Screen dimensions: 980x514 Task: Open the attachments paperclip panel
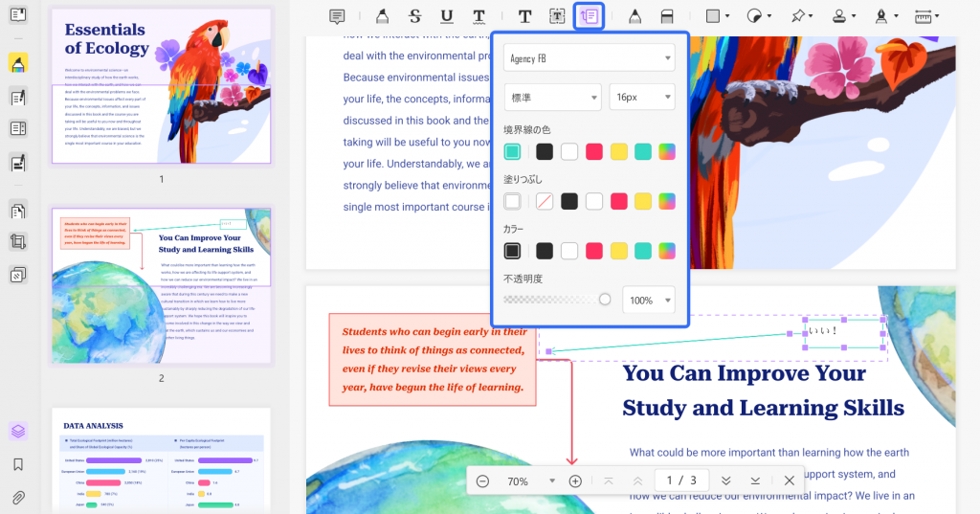(x=18, y=498)
